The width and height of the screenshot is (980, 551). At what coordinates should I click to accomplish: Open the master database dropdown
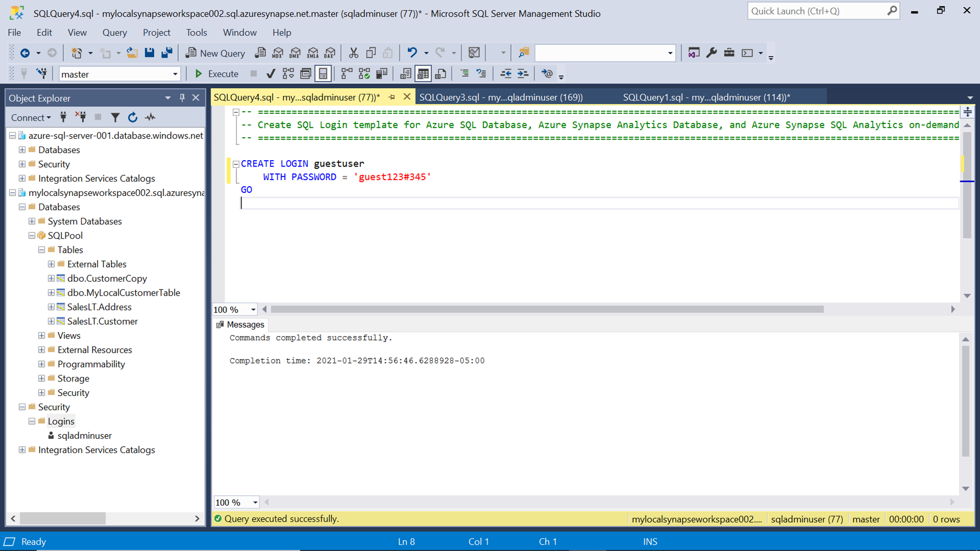(175, 74)
